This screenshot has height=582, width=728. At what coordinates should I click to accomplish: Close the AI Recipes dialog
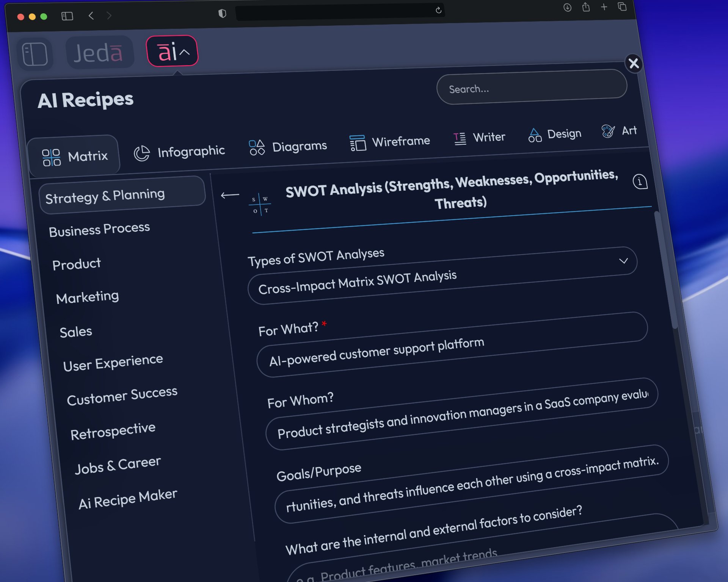634,63
